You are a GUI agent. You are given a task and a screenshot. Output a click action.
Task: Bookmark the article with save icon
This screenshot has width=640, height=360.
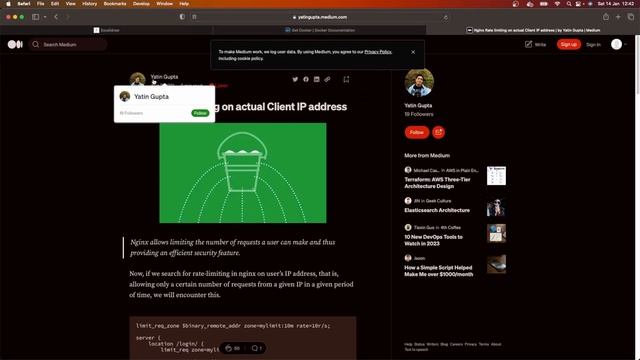coord(346,79)
